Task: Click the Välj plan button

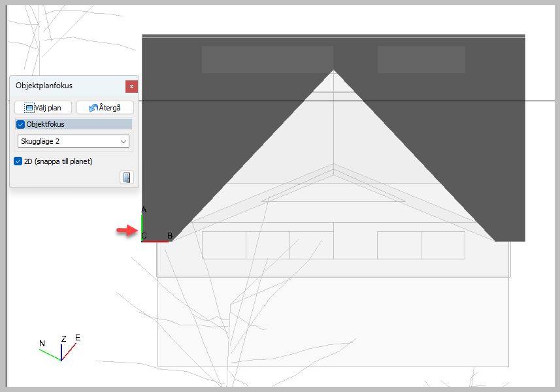Action: [42, 108]
